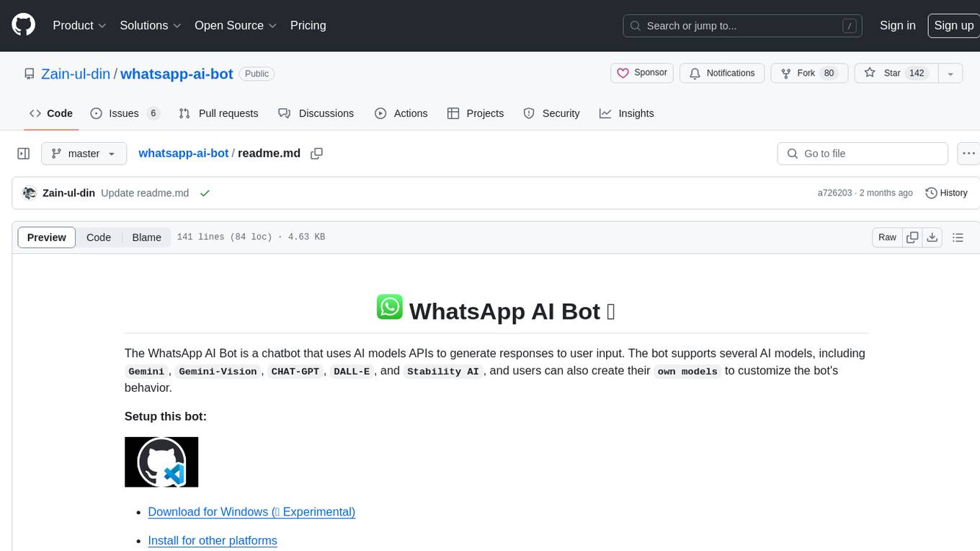Switch to the Actions tab
This screenshot has width=980, height=551.
[401, 113]
